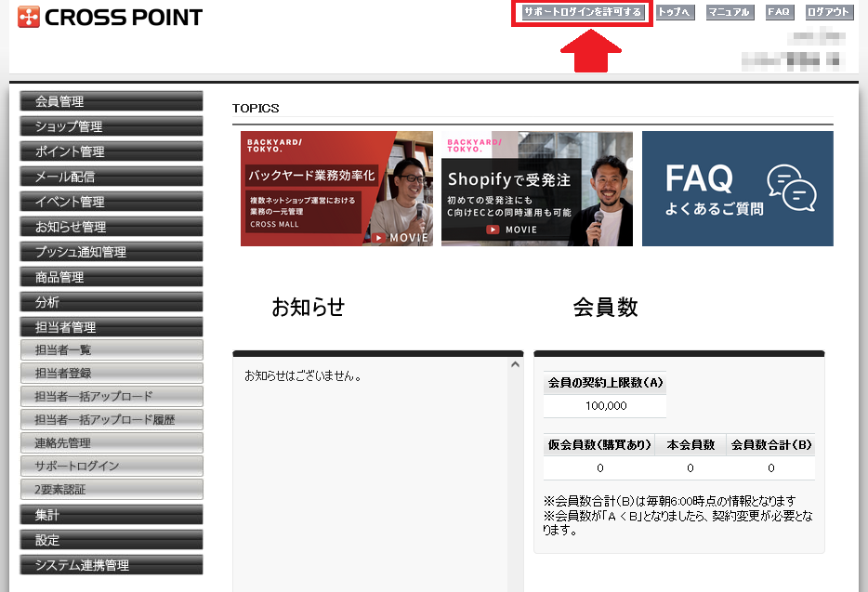868x592 pixels.
Task: Open 集計 menu
Action: (x=112, y=515)
